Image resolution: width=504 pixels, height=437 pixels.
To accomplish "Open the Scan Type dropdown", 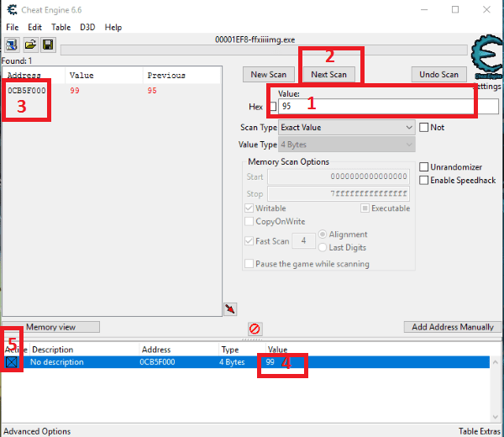I will click(x=347, y=128).
